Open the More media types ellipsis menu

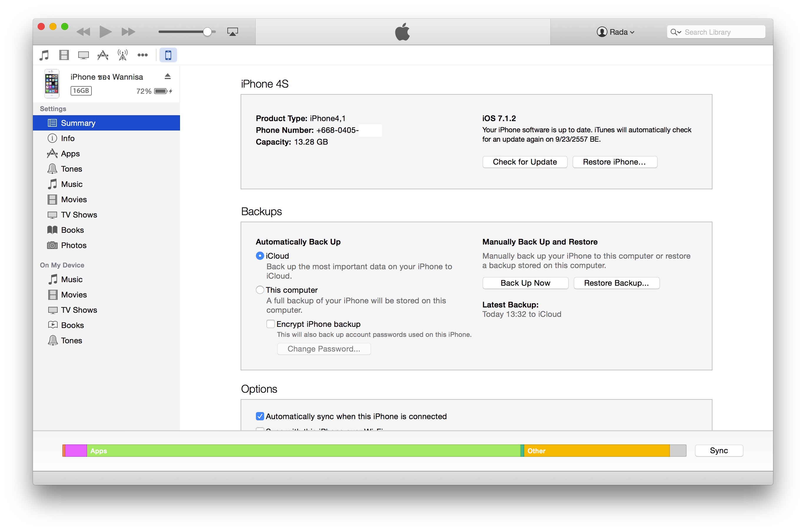143,55
